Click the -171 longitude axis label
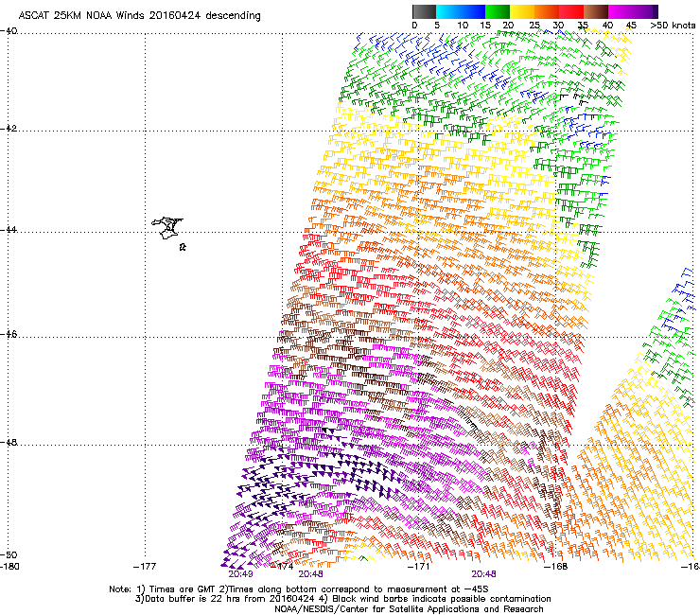The image size is (700, 615). coord(418,567)
